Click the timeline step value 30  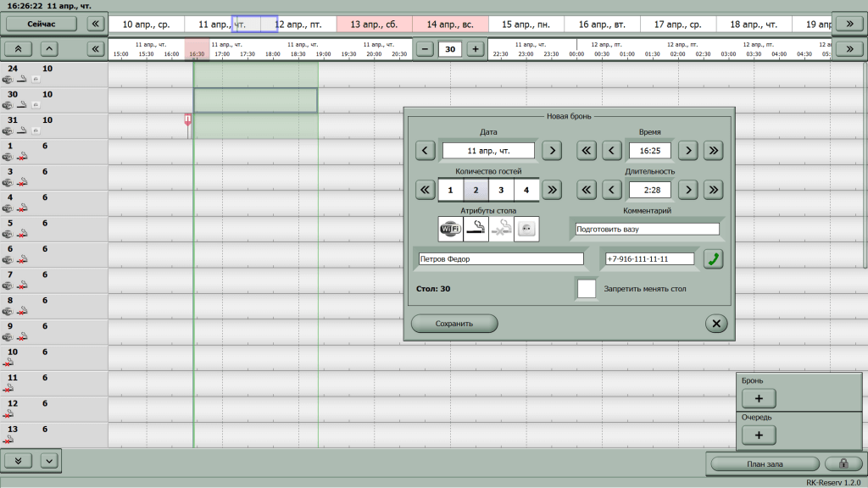click(450, 49)
